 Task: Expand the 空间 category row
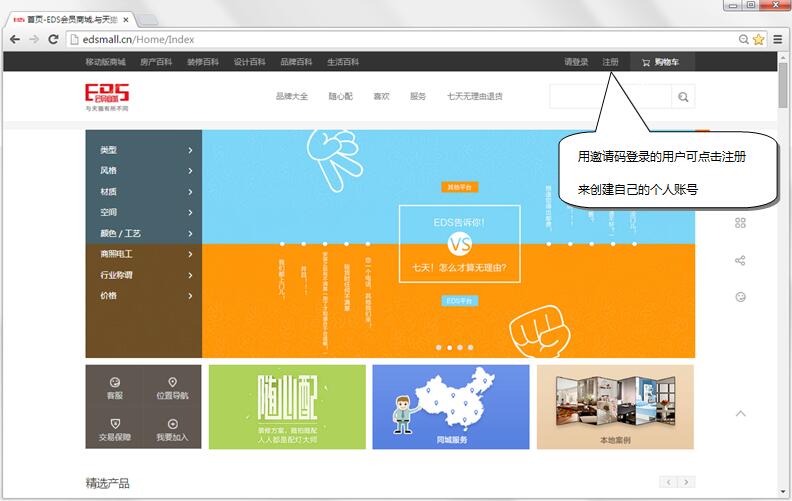coord(143,213)
